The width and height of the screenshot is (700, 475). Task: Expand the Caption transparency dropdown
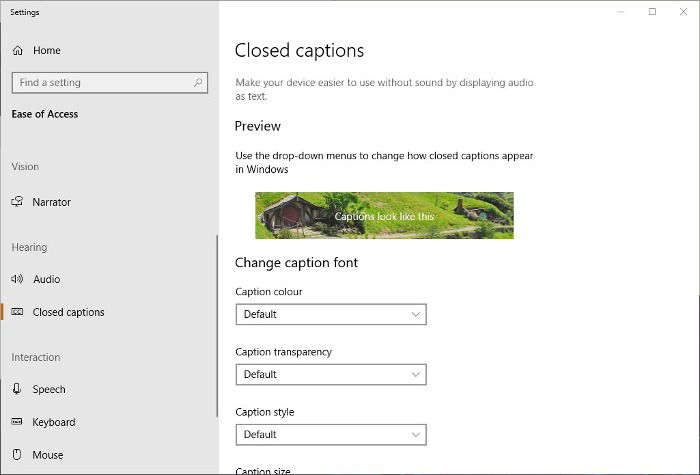tap(331, 374)
